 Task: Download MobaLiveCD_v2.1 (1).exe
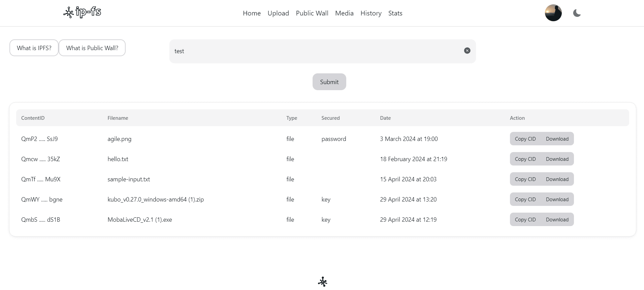(x=557, y=220)
